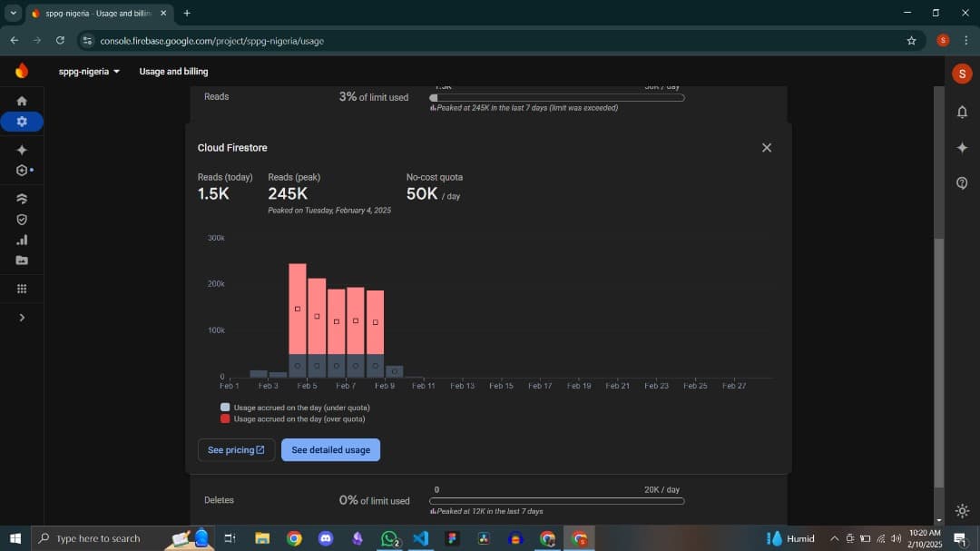Viewport: 980px width, 551px height.
Task: Open the Build category hexagon icon
Action: click(x=22, y=170)
